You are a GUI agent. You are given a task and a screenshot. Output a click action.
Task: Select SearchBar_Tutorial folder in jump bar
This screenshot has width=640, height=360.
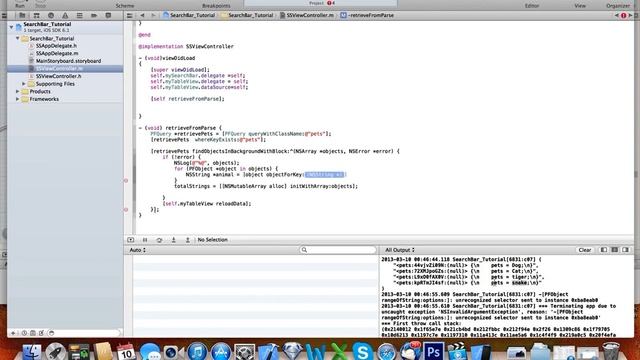247,16
